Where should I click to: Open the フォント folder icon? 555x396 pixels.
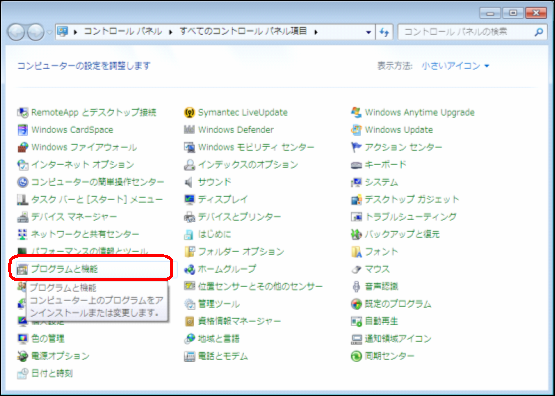coord(356,252)
